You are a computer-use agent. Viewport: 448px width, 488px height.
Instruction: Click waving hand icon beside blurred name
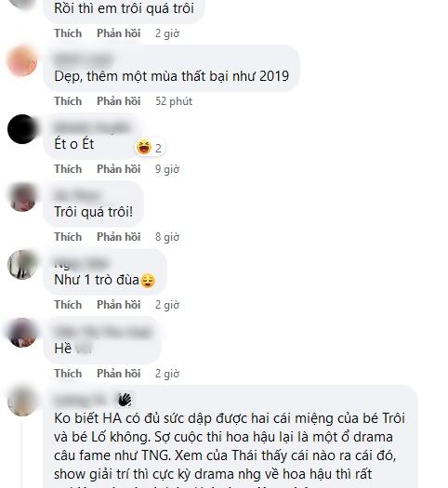[x=125, y=400]
